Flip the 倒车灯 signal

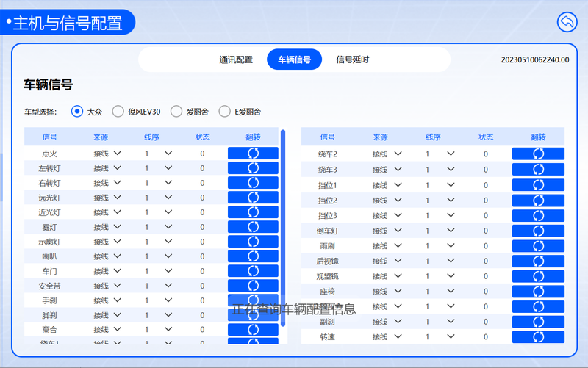tap(538, 231)
